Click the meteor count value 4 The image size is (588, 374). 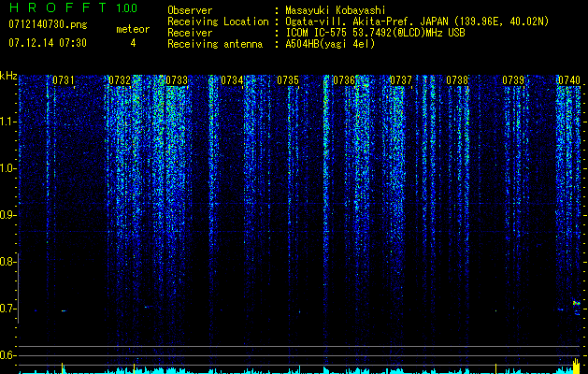click(133, 43)
